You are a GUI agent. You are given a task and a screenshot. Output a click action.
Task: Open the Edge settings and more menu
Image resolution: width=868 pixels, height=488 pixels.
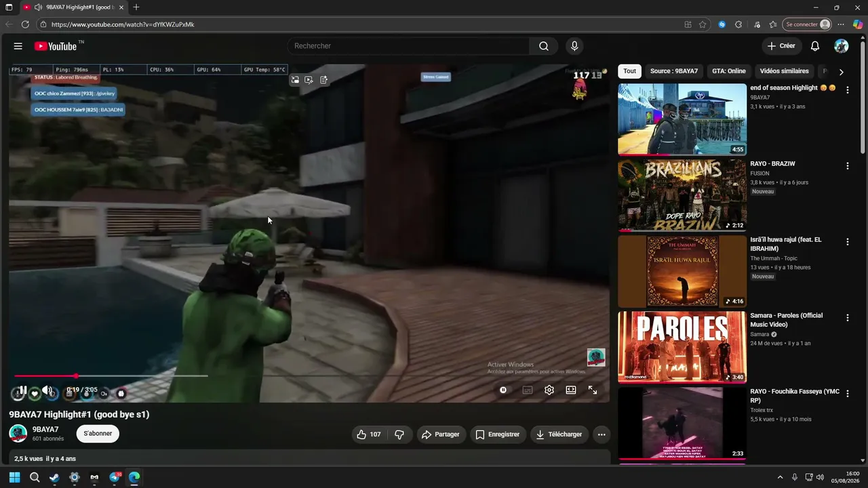pyautogui.click(x=841, y=24)
